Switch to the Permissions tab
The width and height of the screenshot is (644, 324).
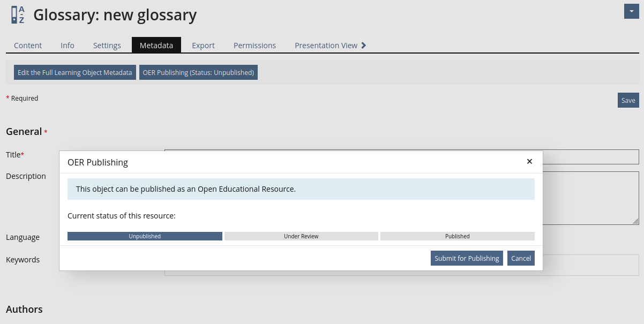254,46
